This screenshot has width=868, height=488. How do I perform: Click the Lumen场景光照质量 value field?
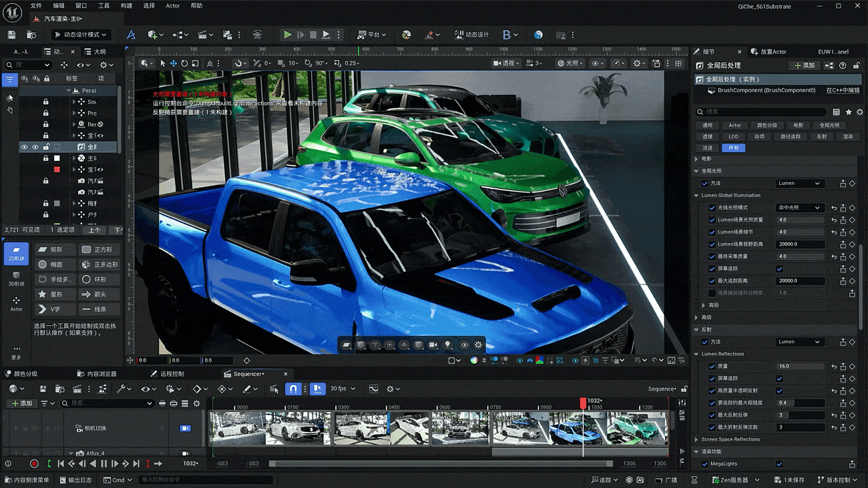coord(800,220)
